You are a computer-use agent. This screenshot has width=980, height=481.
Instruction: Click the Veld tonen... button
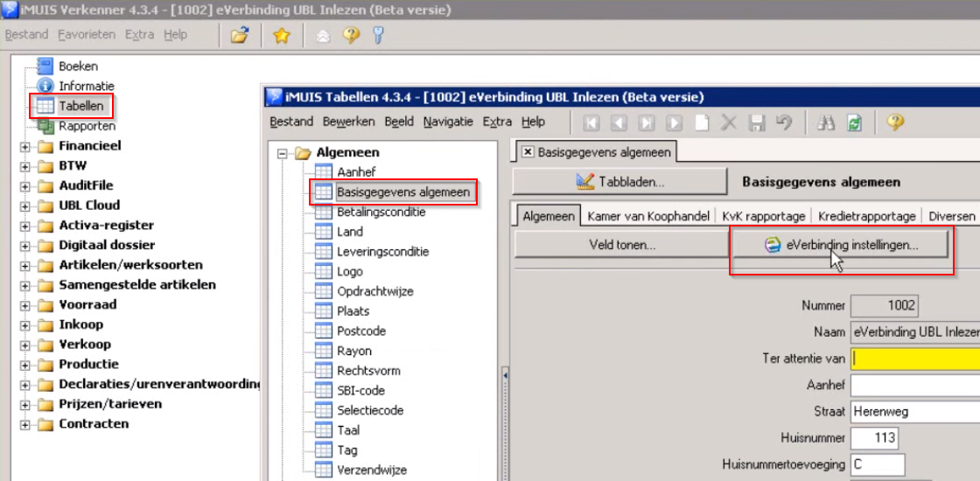pos(622,245)
